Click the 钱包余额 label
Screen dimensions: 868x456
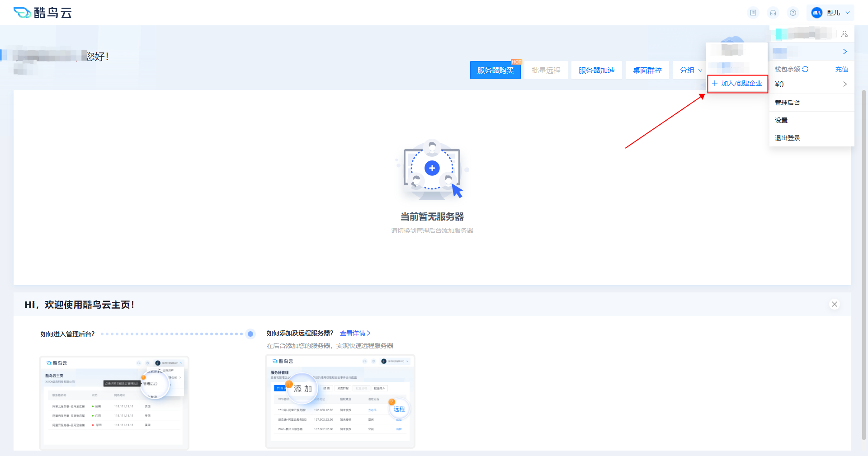pyautogui.click(x=788, y=69)
